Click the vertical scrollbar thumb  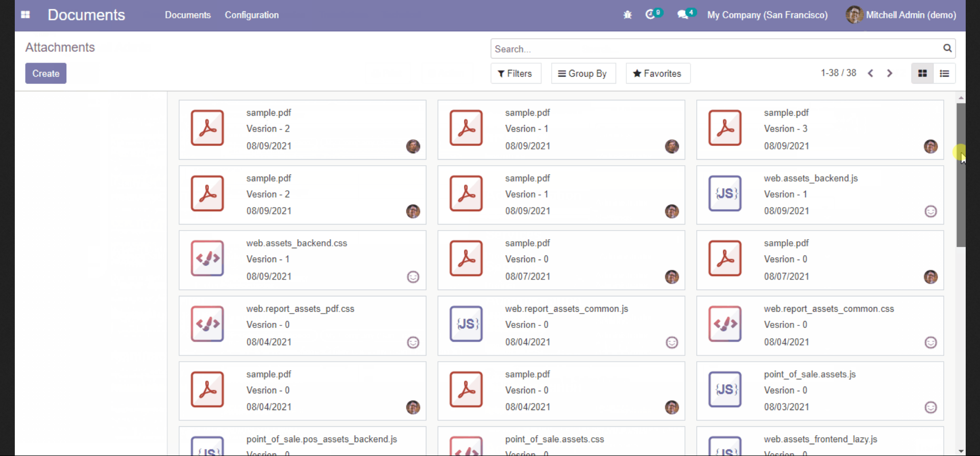click(x=961, y=175)
